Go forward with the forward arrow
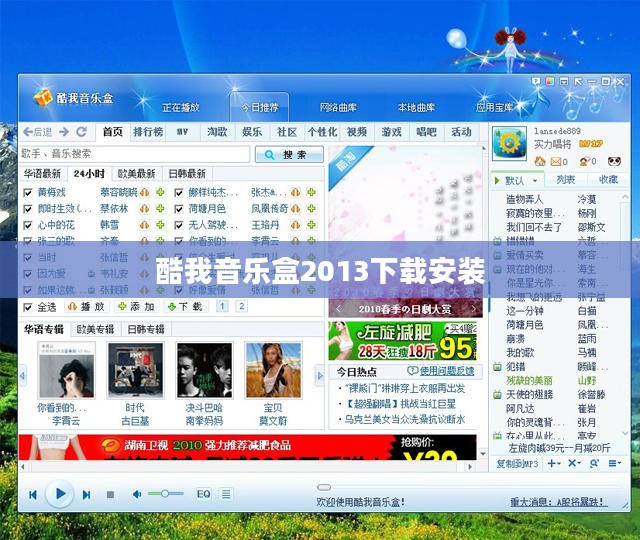 click(64, 132)
